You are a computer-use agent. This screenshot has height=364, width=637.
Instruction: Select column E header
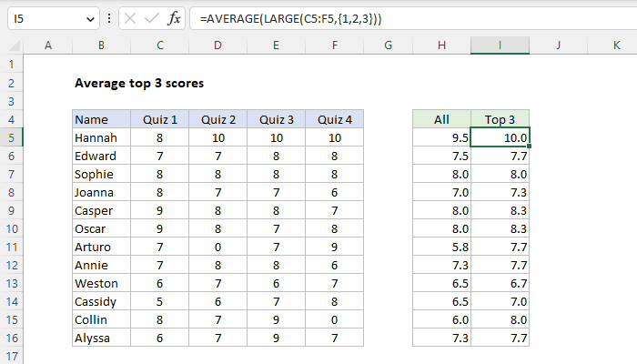277,45
